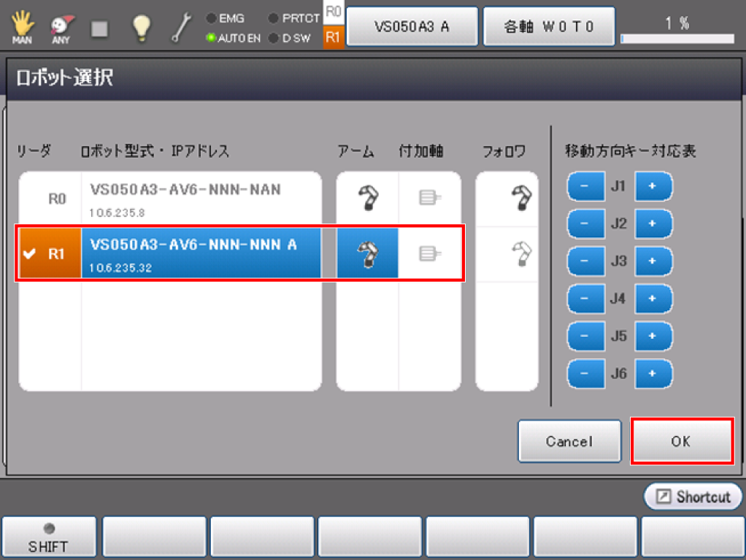Open the wrench tool icon

pyautogui.click(x=181, y=28)
